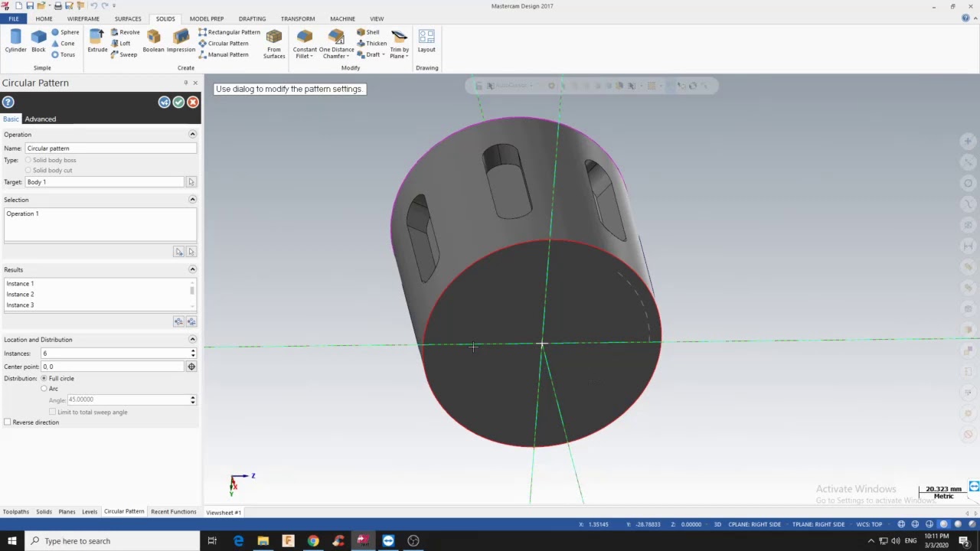The width and height of the screenshot is (980, 551).
Task: Apply the Thicken tool
Action: tap(371, 44)
